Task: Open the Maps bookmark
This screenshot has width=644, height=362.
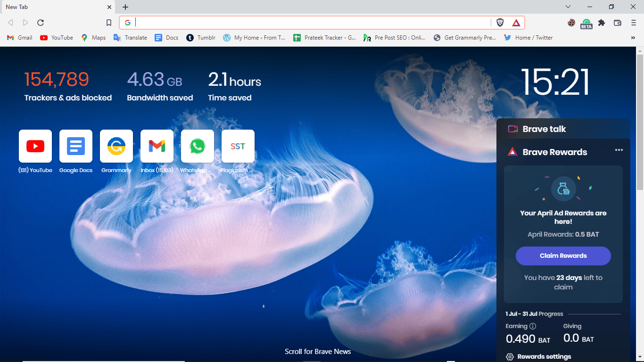Action: [x=93, y=38]
